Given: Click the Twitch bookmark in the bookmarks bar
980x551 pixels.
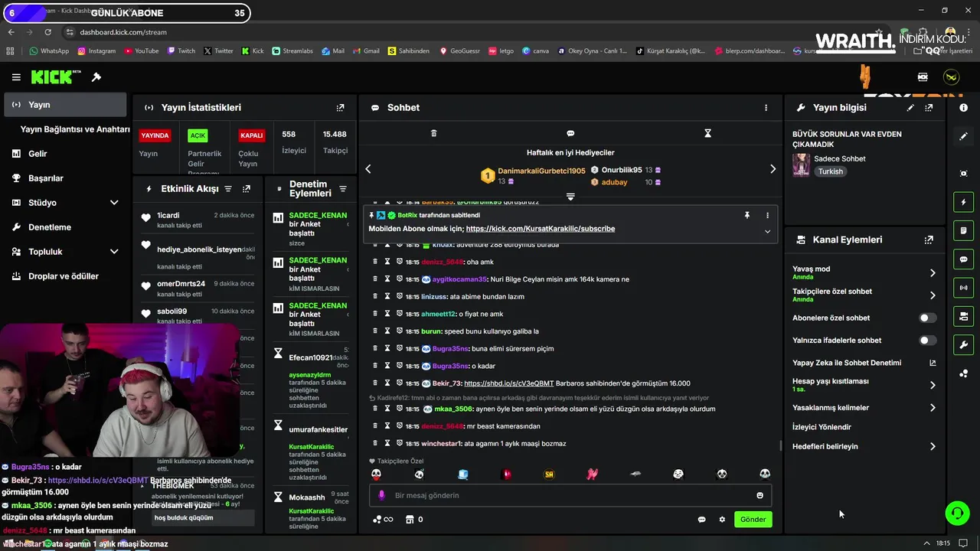Looking at the screenshot, I should coord(181,51).
